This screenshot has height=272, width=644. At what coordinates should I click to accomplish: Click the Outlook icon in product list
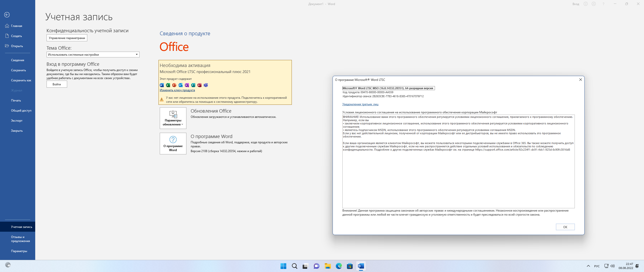[181, 85]
